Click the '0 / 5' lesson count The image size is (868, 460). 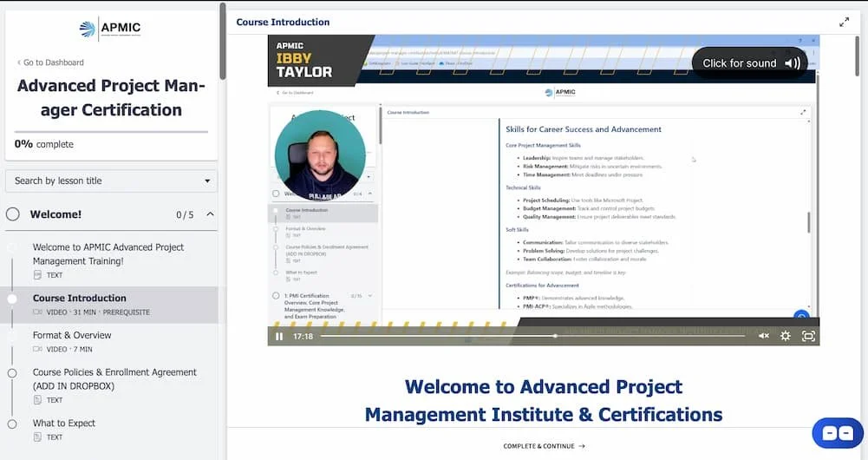click(x=185, y=214)
